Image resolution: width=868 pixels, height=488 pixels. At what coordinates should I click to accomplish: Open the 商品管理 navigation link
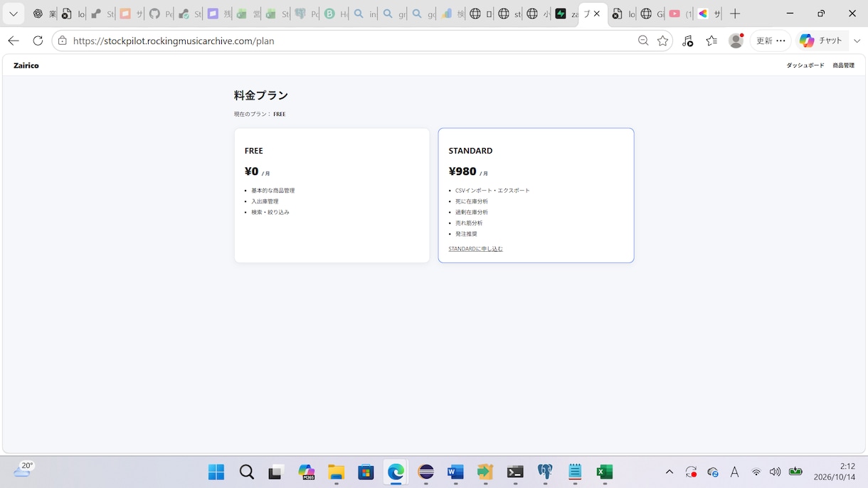[x=843, y=65]
